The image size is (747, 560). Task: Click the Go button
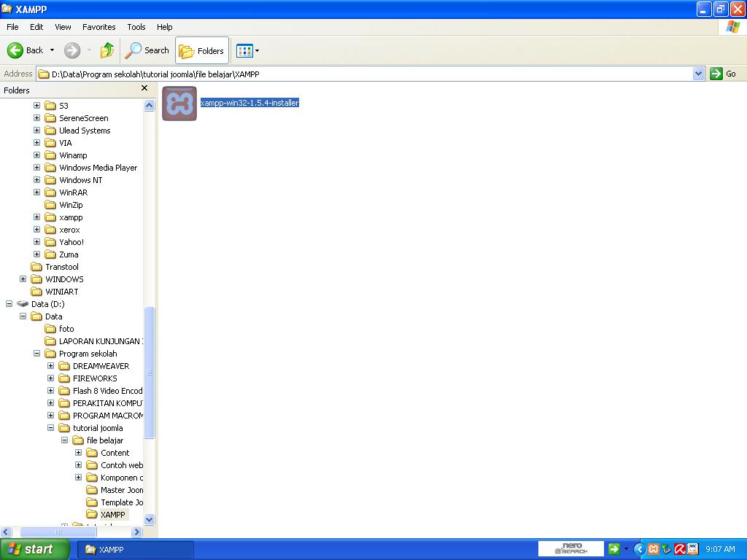(x=723, y=74)
